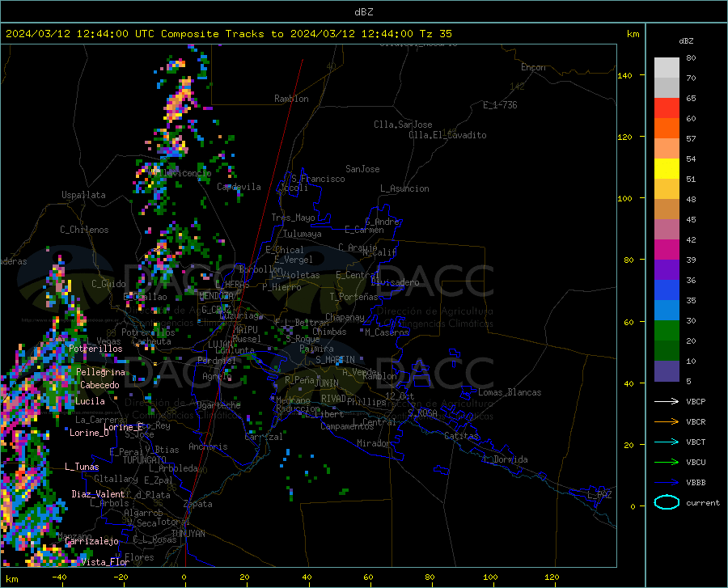Screen dimensions: 728x588
Task: Click the 'Anchoris' map label
Action: coord(208,446)
